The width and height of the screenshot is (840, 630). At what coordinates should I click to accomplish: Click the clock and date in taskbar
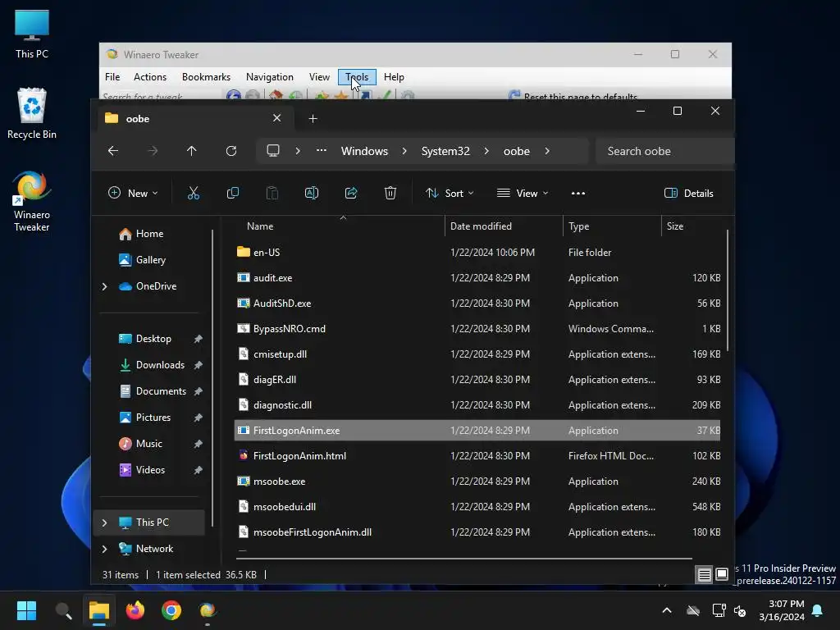tap(782, 610)
